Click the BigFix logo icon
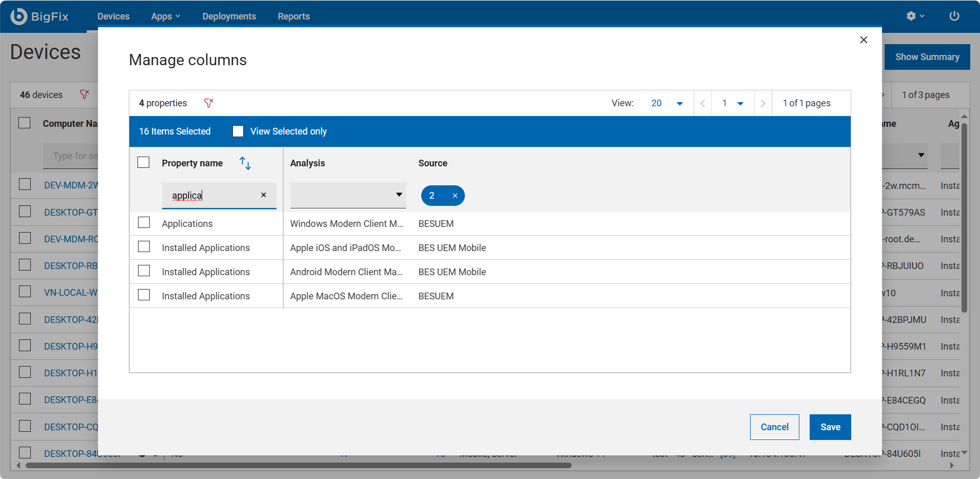This screenshot has width=980, height=479. 19,16
